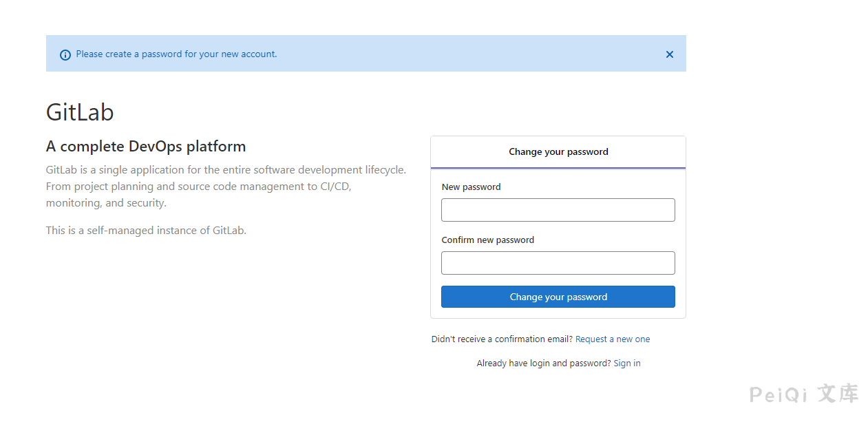Click the 'Confirm new password' field label
This screenshot has height=422, width=868.
[487, 240]
